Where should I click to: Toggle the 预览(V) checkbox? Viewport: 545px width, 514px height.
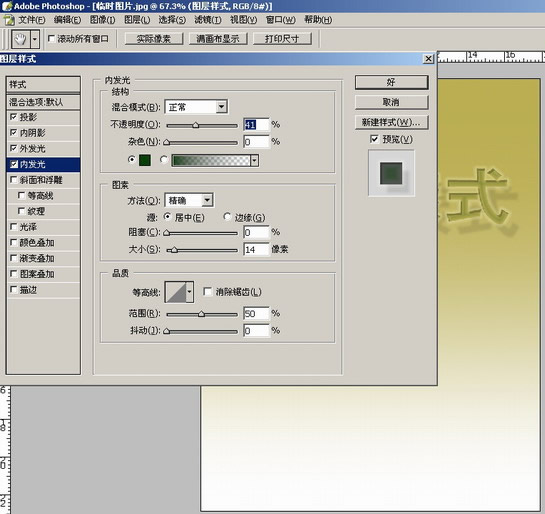click(374, 139)
